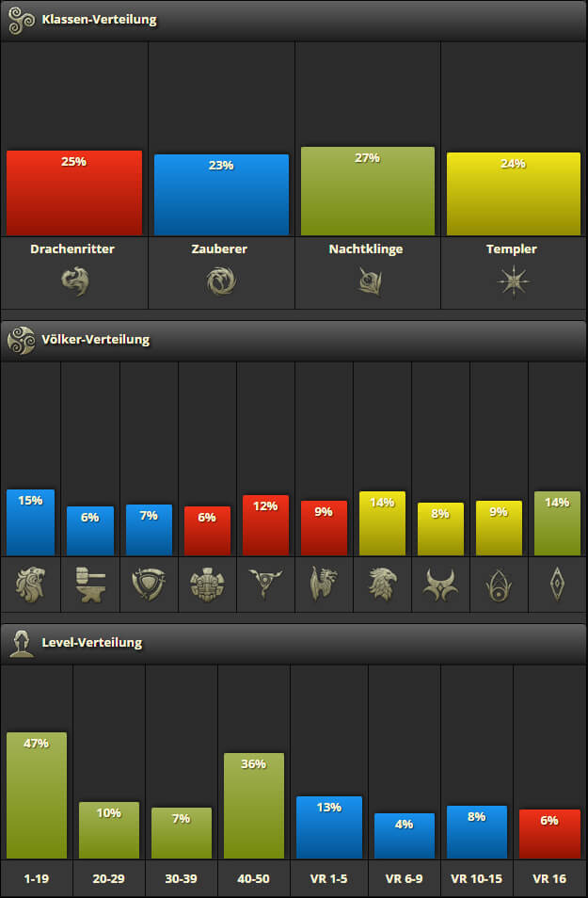Click the triskelion icon beside Klassen-Verteilung
This screenshot has height=898, width=588.
tap(22, 20)
